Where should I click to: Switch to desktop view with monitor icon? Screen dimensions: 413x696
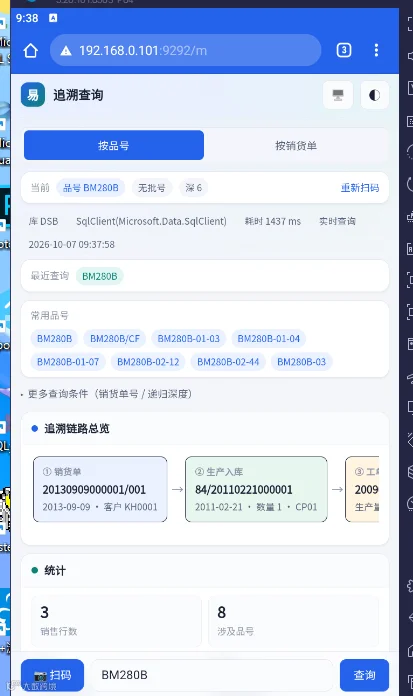338,95
